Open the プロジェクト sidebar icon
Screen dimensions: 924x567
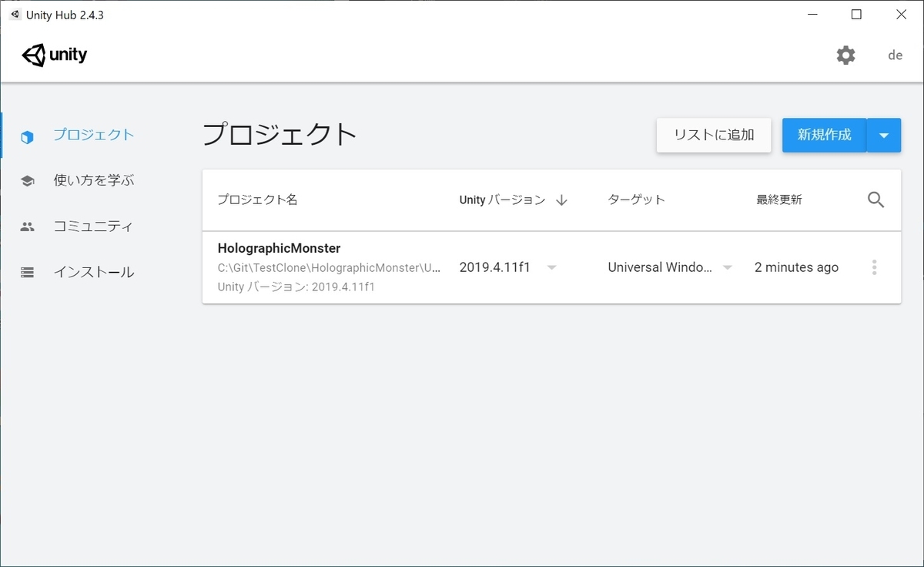pos(26,135)
